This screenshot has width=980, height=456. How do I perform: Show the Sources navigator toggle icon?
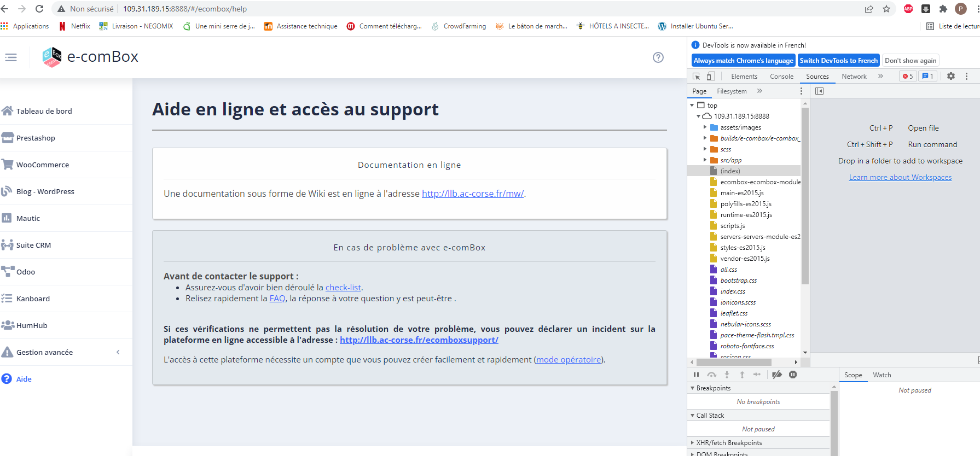coord(819,91)
